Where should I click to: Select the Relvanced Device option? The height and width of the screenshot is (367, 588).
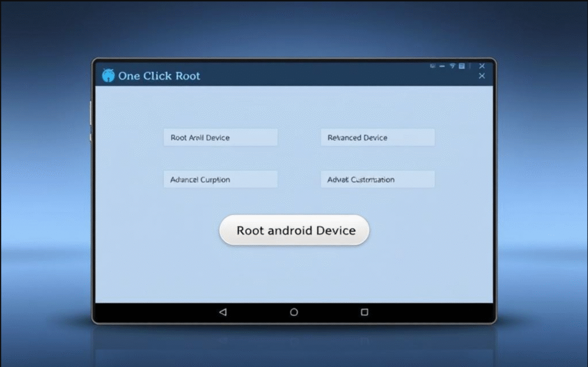[x=378, y=137]
